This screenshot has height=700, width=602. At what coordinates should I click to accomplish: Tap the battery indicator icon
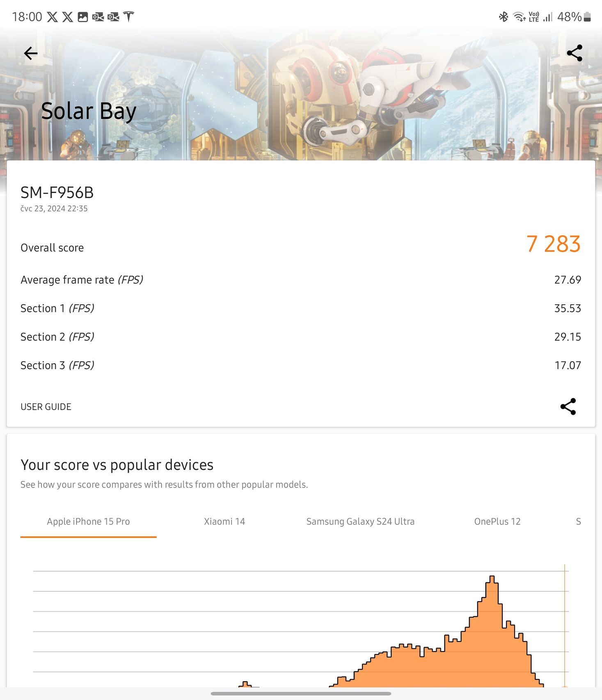point(587,17)
